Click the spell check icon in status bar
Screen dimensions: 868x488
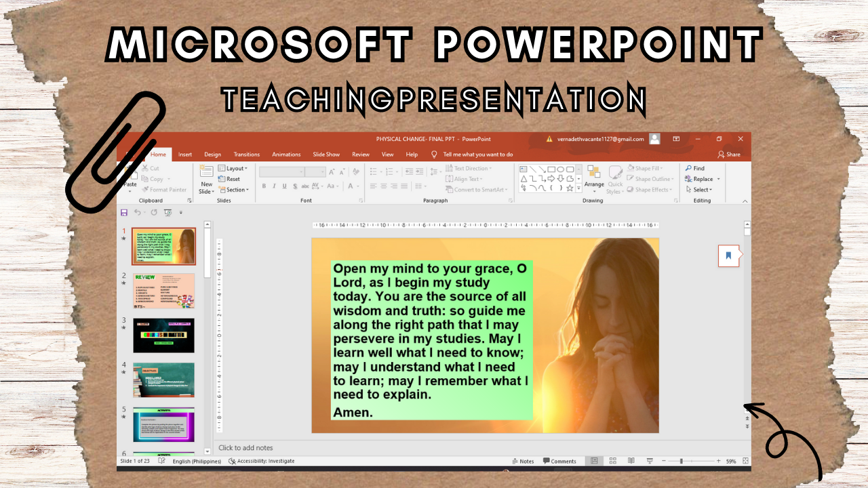click(161, 461)
